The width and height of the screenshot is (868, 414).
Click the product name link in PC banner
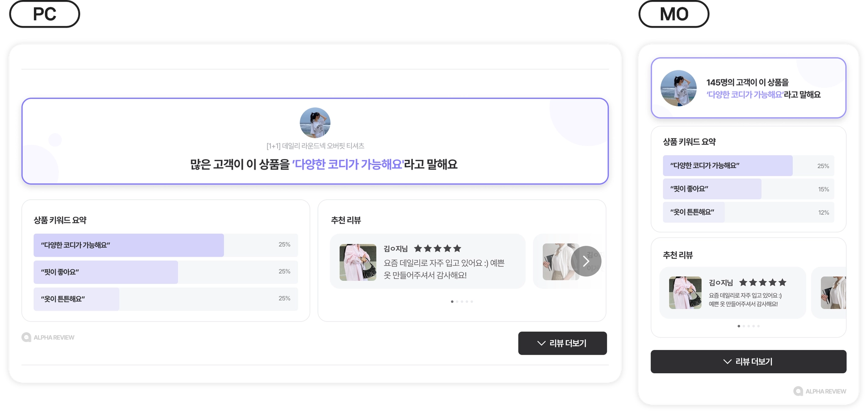coord(315,146)
